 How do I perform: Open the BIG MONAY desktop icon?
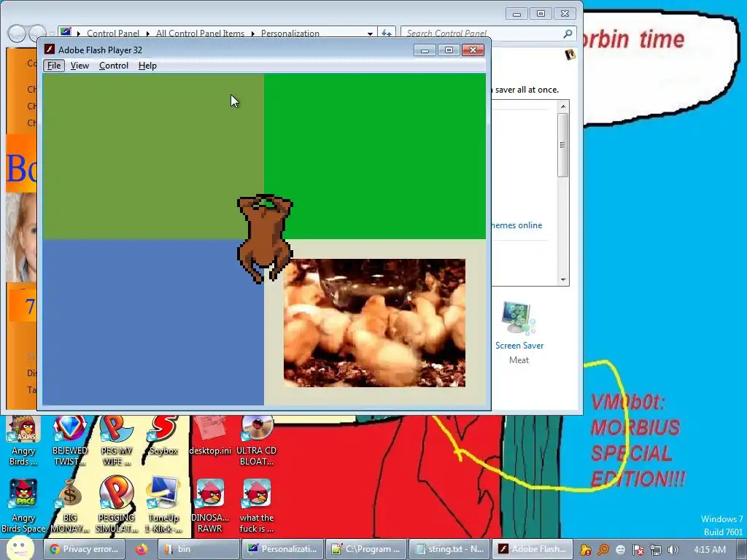coord(69,506)
